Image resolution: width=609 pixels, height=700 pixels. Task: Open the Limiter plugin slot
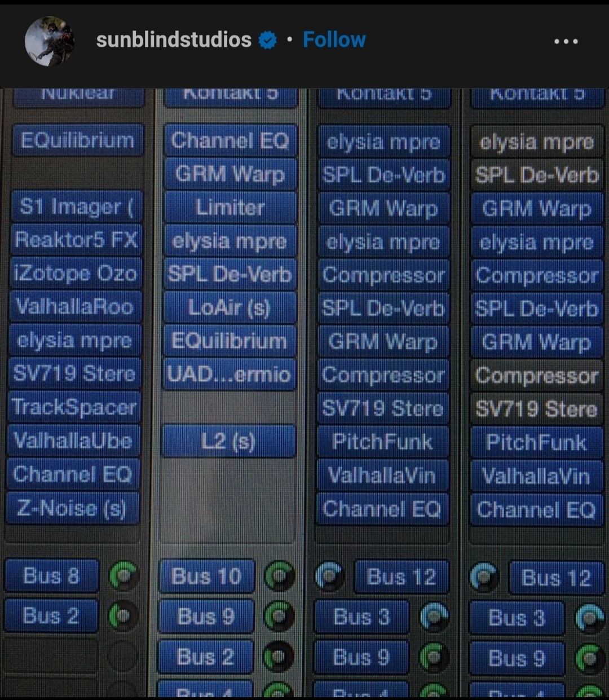tap(230, 208)
